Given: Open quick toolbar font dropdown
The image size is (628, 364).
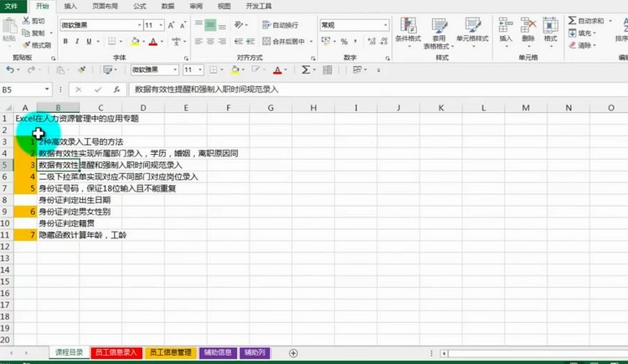Looking at the screenshot, I should tap(175, 70).
